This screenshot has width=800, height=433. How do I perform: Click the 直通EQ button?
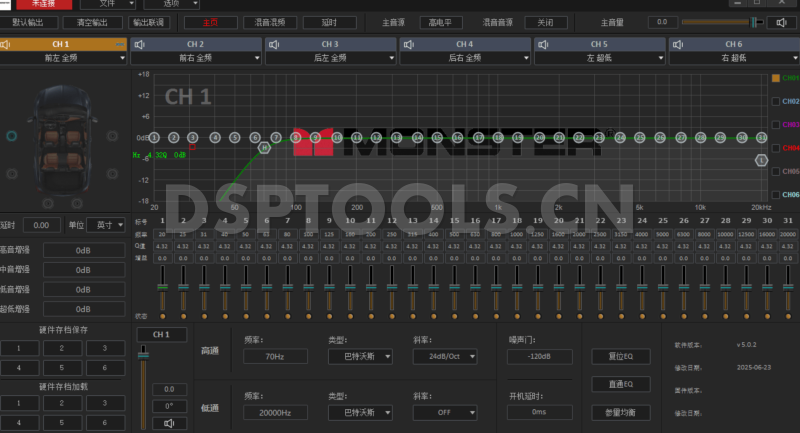621,384
